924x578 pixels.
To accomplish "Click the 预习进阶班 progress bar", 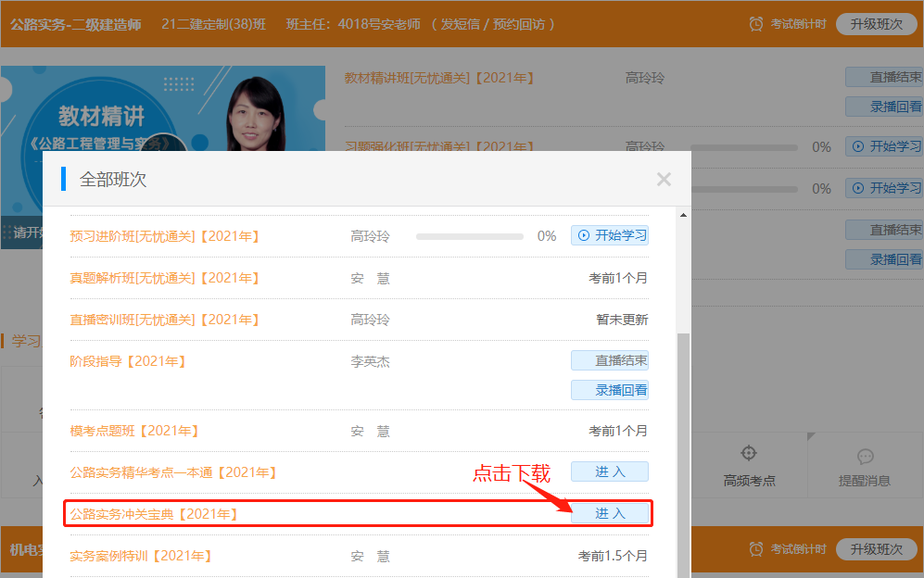I will (x=470, y=236).
